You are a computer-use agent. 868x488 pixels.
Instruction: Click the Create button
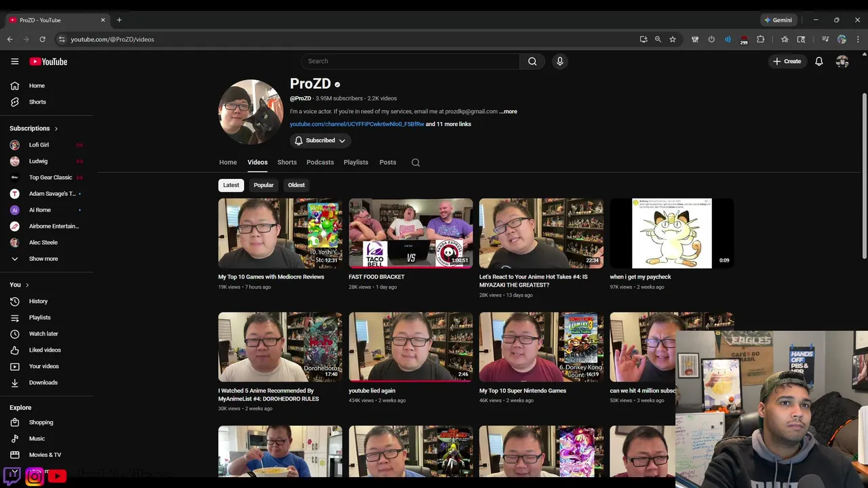click(787, 61)
